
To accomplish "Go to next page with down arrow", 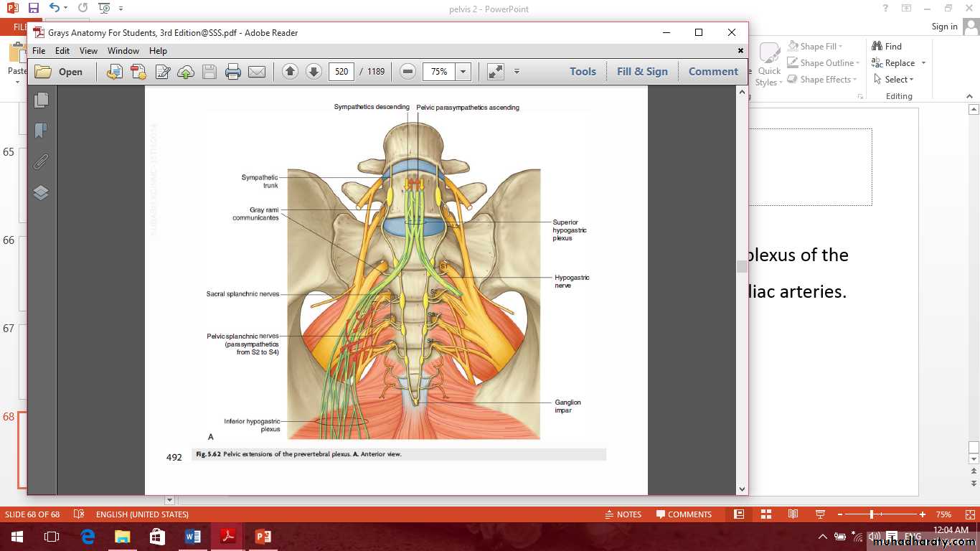I will click(314, 72).
